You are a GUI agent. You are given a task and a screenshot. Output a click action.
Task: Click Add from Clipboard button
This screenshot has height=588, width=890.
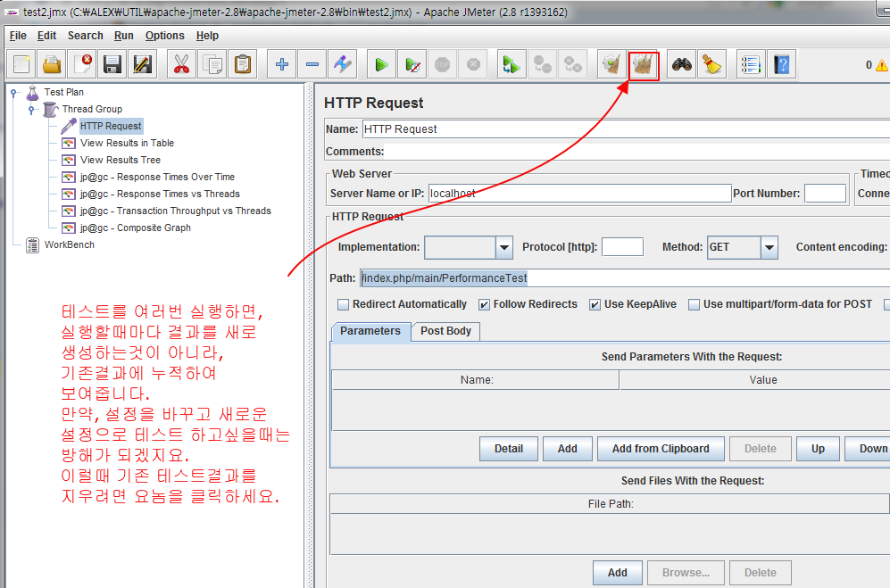point(661,449)
